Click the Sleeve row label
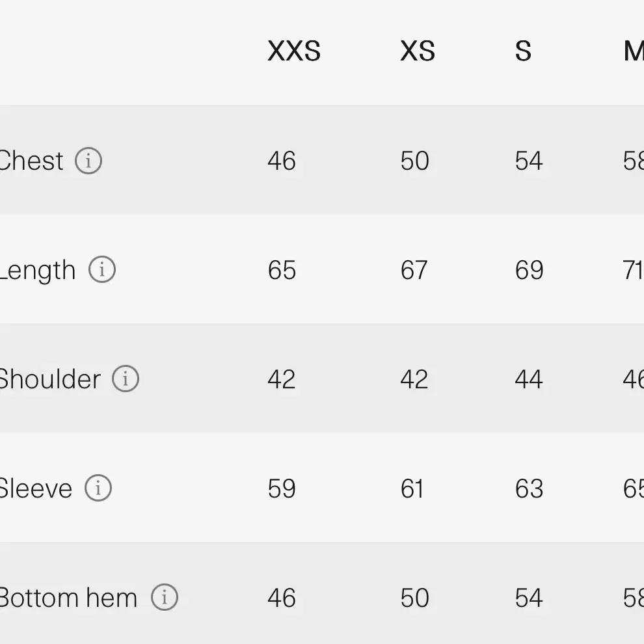Image resolution: width=644 pixels, height=644 pixels. 36,489
